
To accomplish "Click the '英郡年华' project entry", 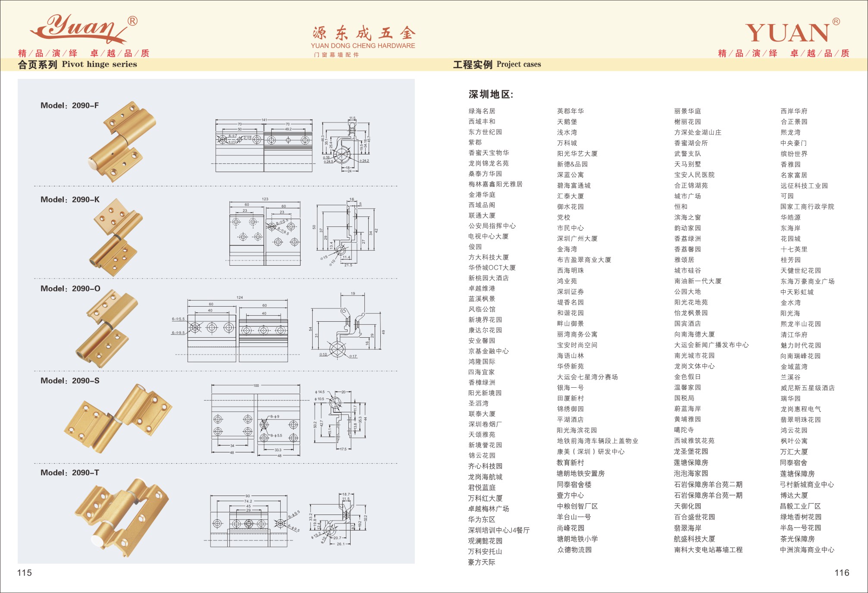I will pyautogui.click(x=570, y=111).
